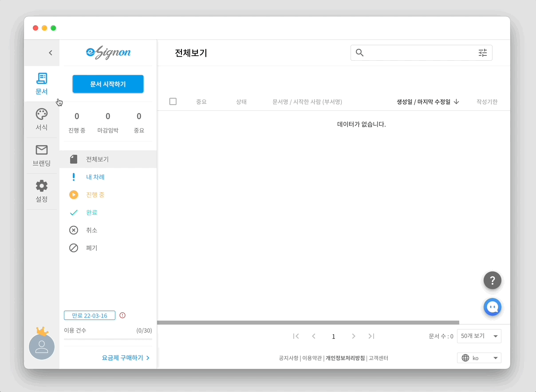Click the 내 차례 exclamation icon
Screen dimensions: 536x392
click(74, 177)
